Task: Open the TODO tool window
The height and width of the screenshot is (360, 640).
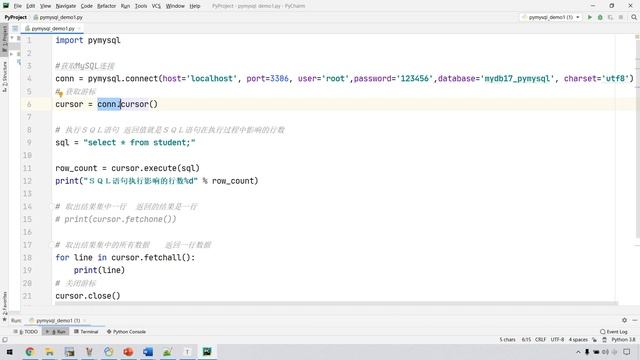Action: pyautogui.click(x=26, y=332)
